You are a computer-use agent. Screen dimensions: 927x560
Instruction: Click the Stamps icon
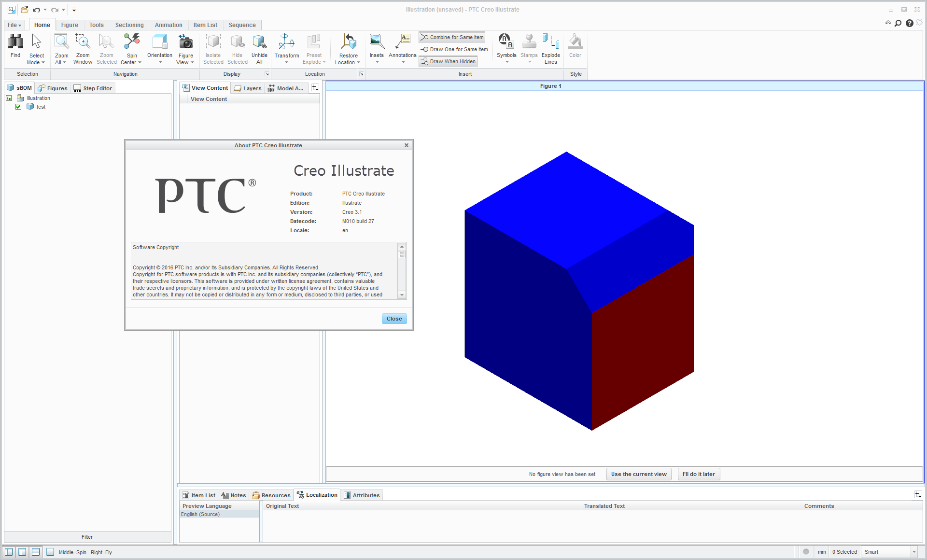(529, 42)
